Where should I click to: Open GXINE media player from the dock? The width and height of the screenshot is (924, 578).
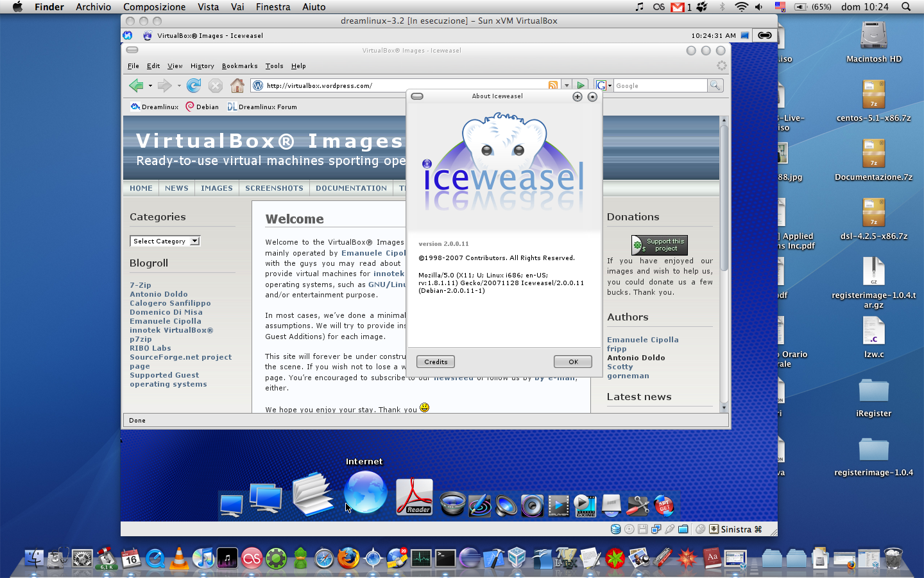tap(585, 506)
